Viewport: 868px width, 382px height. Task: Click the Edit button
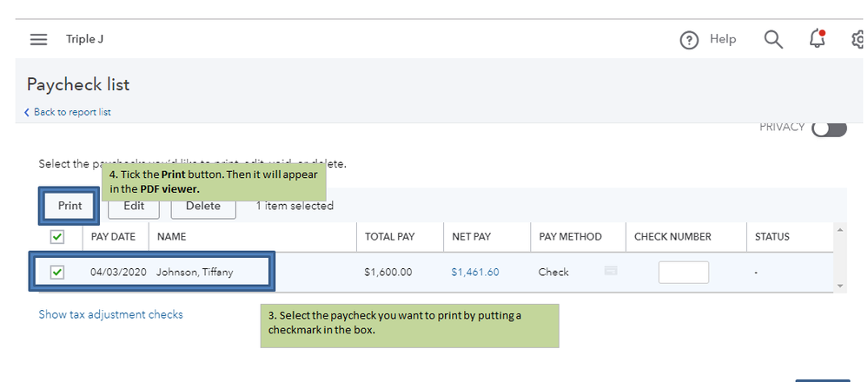pyautogui.click(x=134, y=206)
